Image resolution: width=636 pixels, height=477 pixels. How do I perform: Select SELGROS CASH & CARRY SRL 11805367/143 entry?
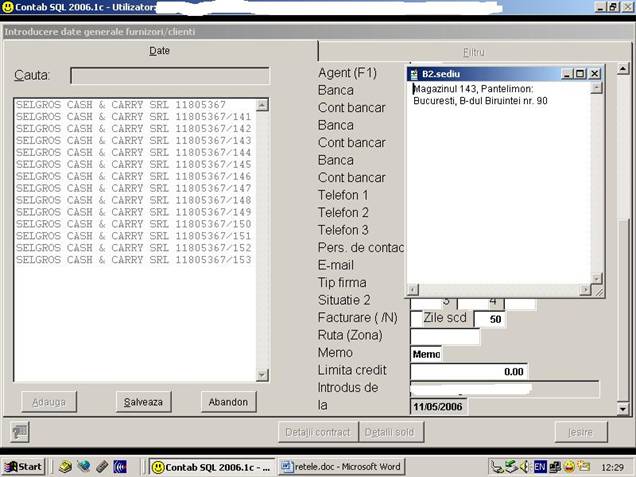(134, 141)
